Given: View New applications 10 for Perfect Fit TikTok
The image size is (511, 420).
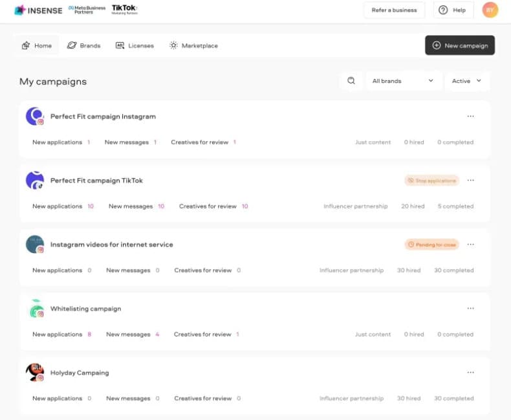Looking at the screenshot, I should click(x=63, y=206).
